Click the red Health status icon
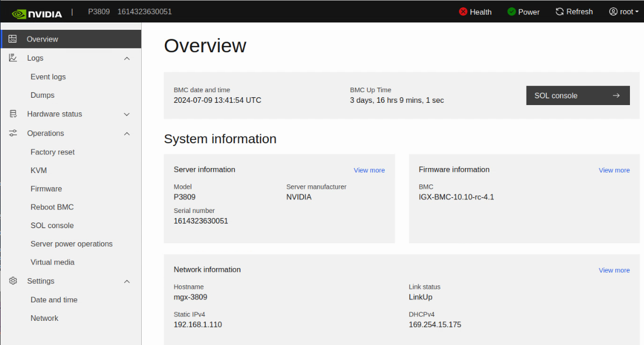644x345 pixels. coord(463,12)
